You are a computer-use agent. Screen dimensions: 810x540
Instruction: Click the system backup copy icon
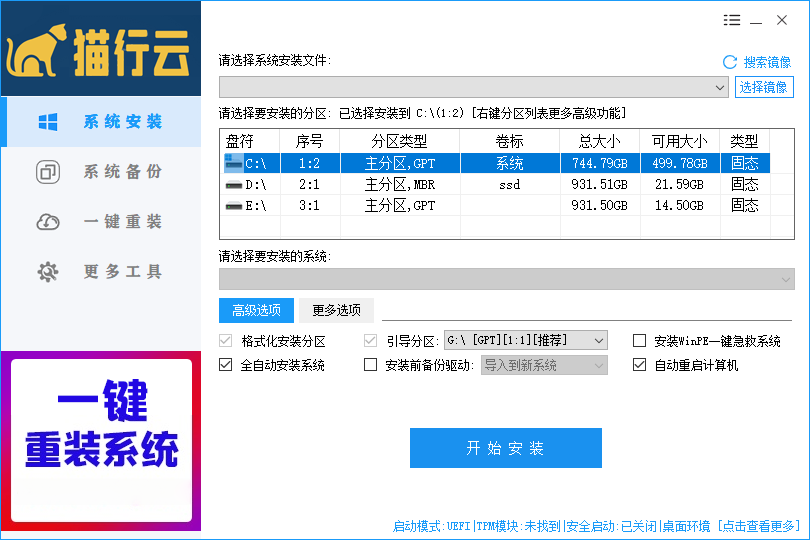47,172
